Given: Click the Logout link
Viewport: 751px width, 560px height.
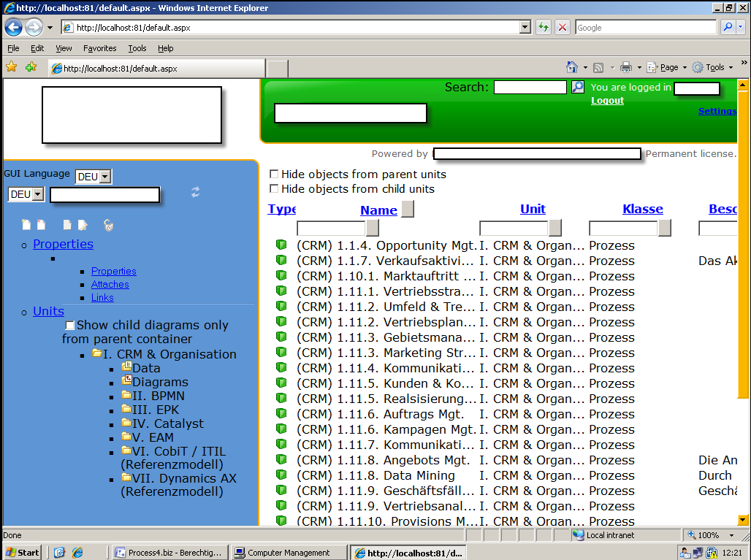Looking at the screenshot, I should point(607,101).
